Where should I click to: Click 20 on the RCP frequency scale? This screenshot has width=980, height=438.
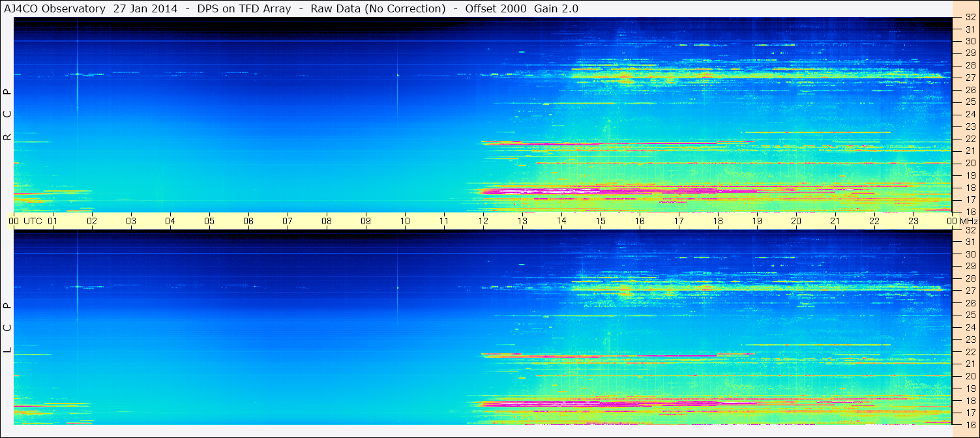tap(970, 163)
